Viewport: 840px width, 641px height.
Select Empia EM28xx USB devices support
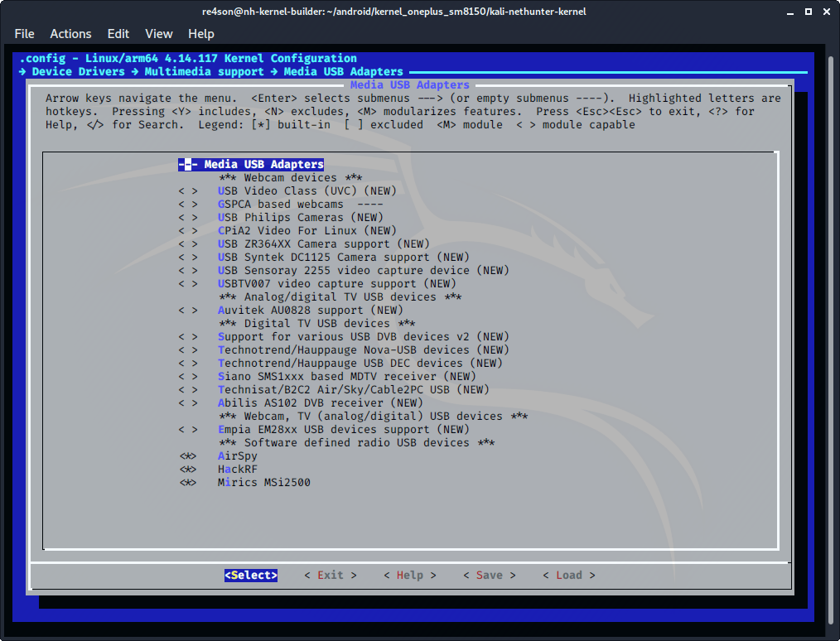click(x=343, y=429)
